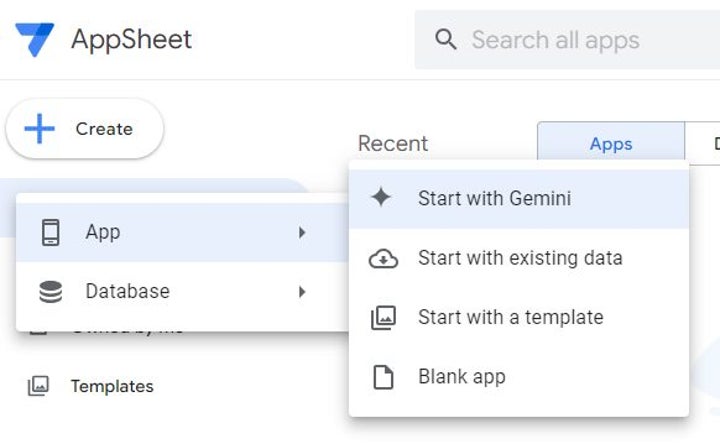720x444 pixels.
Task: Expand the App submenu arrow
Action: click(x=301, y=232)
